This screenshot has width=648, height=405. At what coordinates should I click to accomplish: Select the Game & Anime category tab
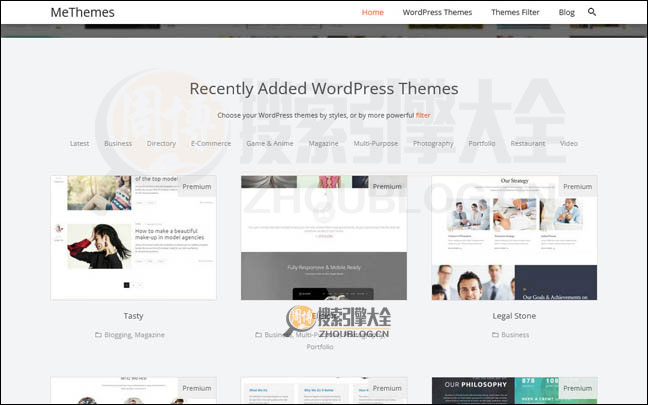pyautogui.click(x=269, y=143)
